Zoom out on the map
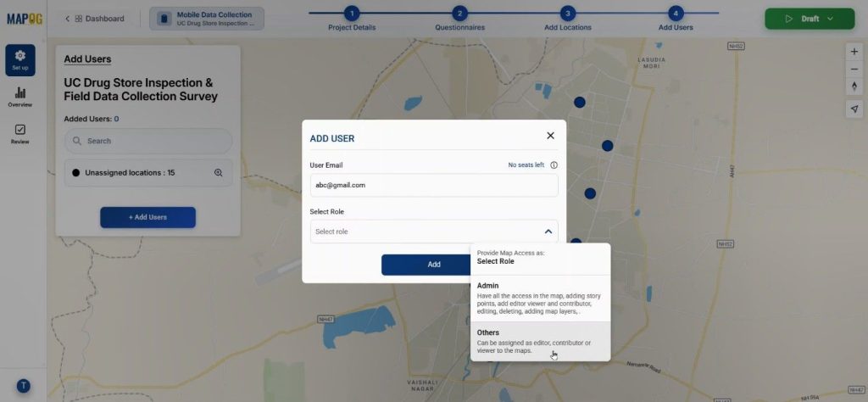This screenshot has width=868, height=402. click(854, 69)
